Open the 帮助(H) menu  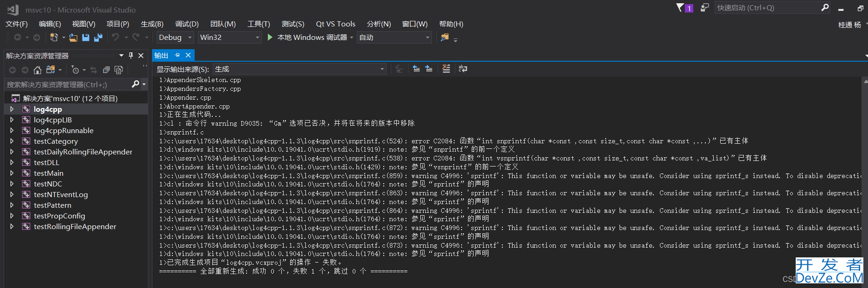(x=451, y=24)
